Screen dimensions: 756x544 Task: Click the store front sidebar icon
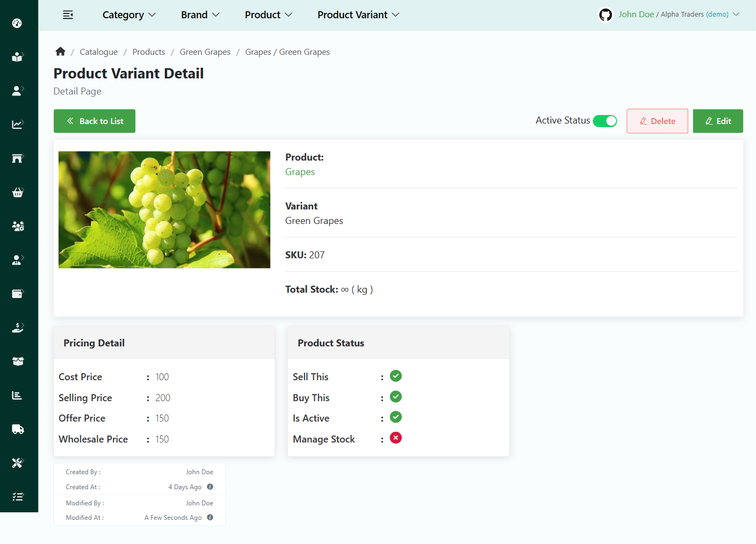click(18, 158)
